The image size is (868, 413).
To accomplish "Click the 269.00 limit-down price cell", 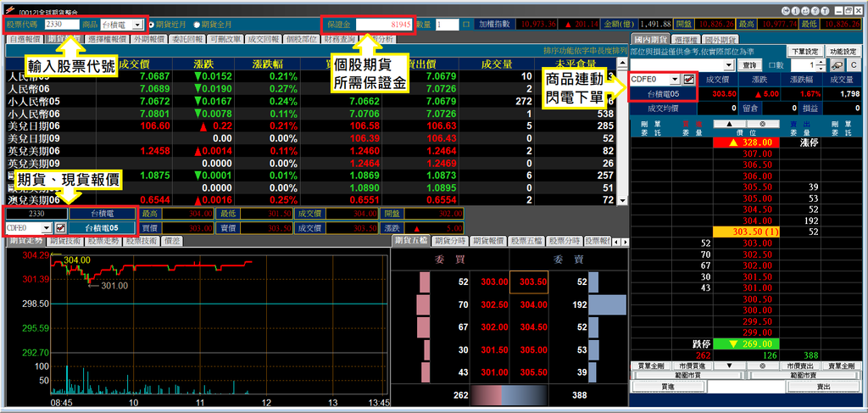I will [x=746, y=343].
